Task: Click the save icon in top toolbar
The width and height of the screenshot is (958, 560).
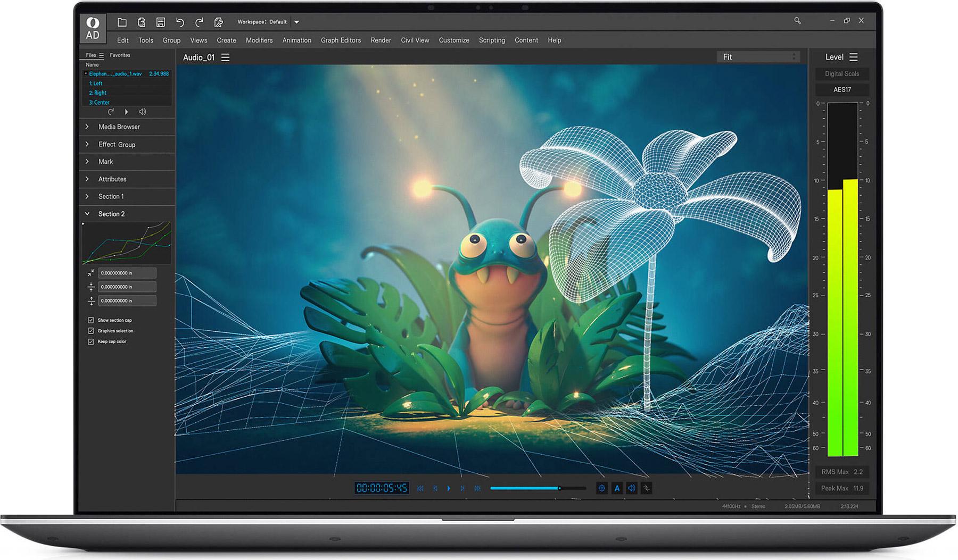Action: click(x=160, y=22)
